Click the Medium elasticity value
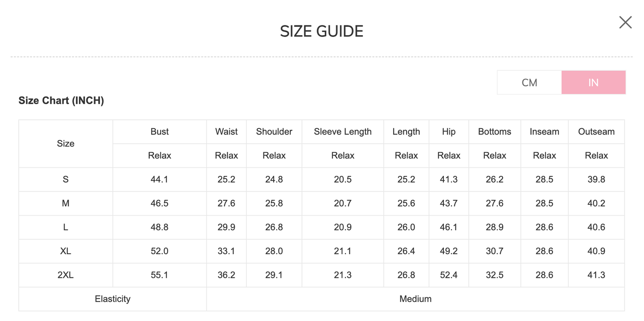644x321 pixels. coord(415,299)
